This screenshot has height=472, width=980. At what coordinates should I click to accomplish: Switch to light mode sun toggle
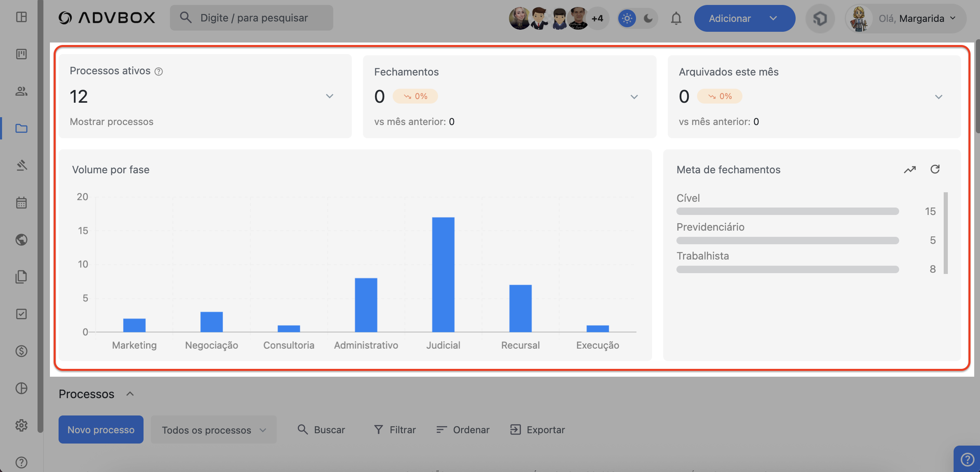click(x=627, y=19)
